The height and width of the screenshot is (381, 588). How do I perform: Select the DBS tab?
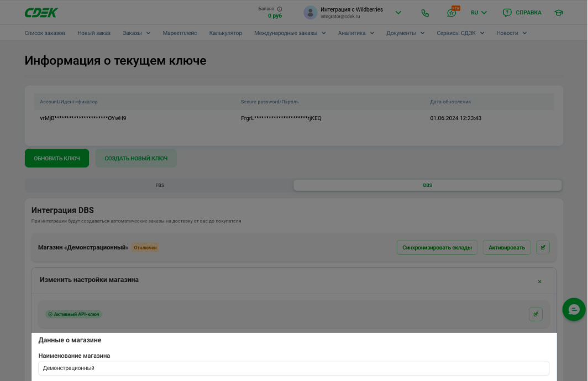tap(427, 185)
